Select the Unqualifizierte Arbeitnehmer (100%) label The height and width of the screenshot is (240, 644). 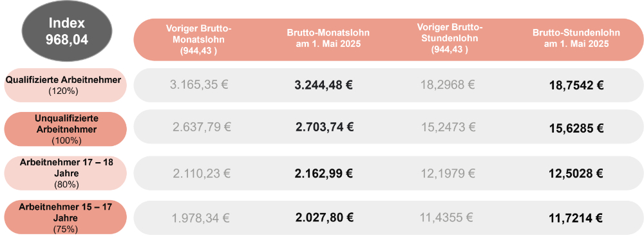point(66,129)
